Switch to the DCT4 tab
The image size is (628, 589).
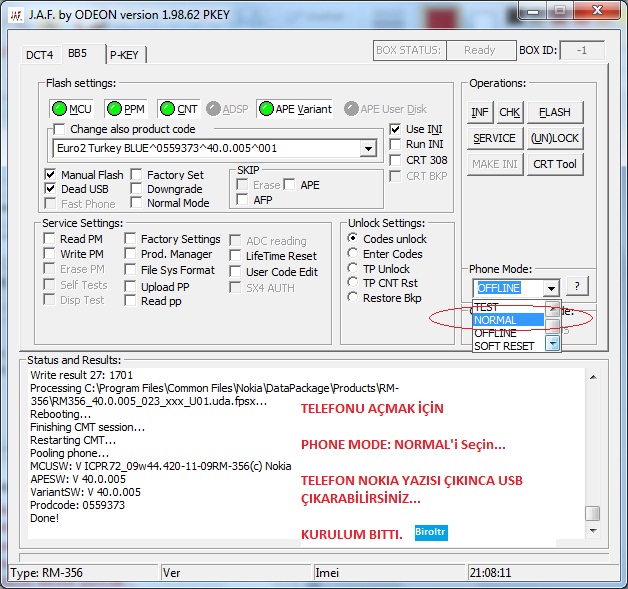click(x=39, y=55)
